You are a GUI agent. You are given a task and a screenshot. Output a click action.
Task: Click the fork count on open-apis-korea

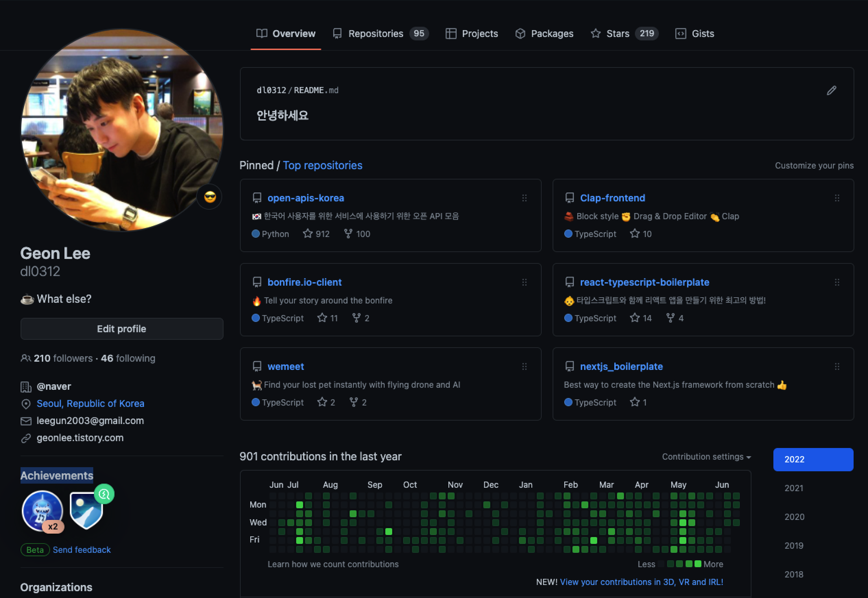click(357, 234)
